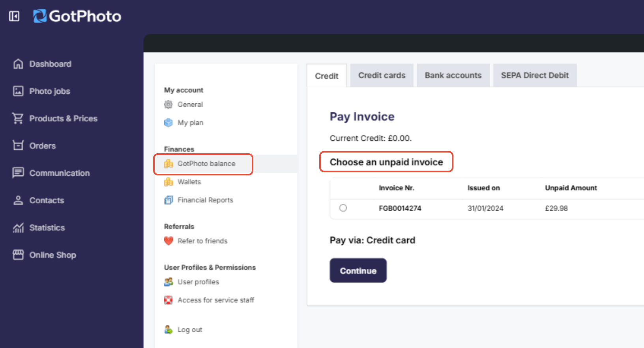Click the blue cube icon beside My plan
Screen dimensions: 644x348
tap(168, 123)
